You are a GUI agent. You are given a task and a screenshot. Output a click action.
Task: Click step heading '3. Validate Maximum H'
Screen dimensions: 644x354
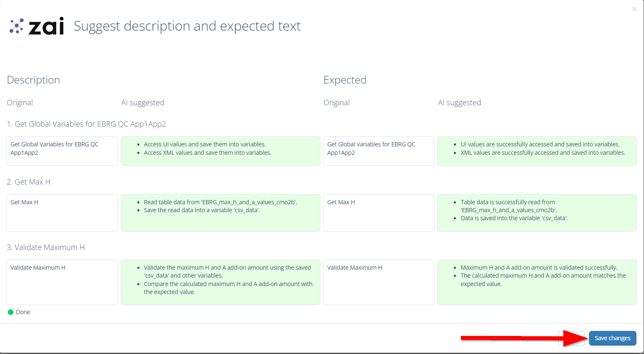46,247
